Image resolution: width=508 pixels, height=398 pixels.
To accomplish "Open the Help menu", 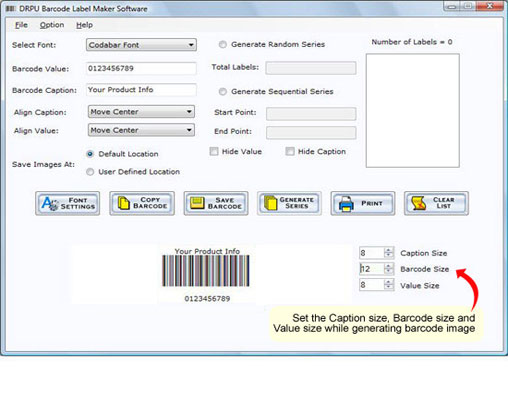I will click(84, 25).
